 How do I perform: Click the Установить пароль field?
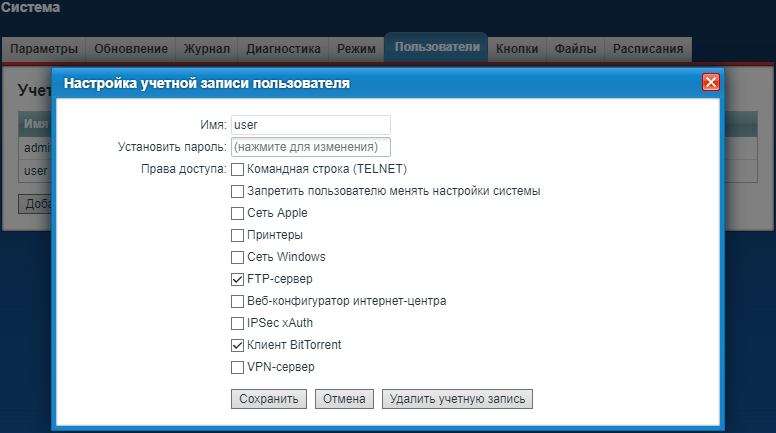pyautogui.click(x=309, y=147)
